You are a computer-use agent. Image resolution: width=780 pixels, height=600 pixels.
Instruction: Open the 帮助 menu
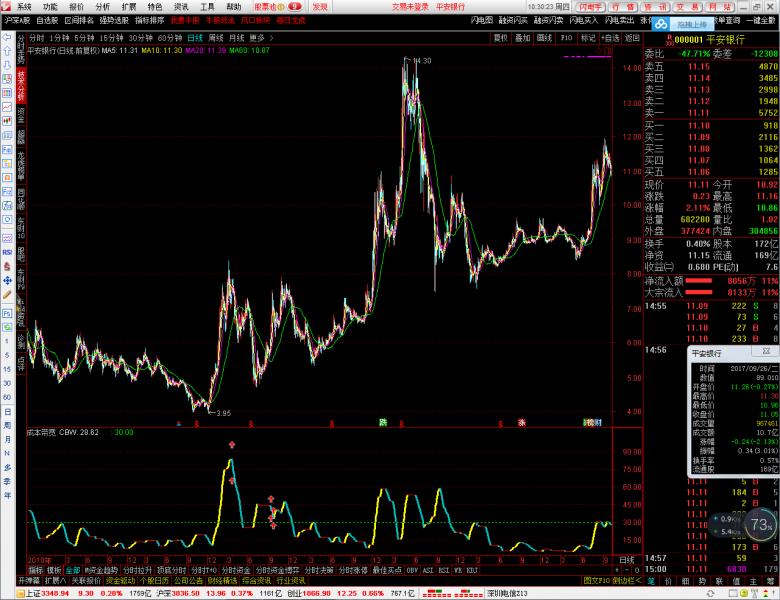click(233, 6)
